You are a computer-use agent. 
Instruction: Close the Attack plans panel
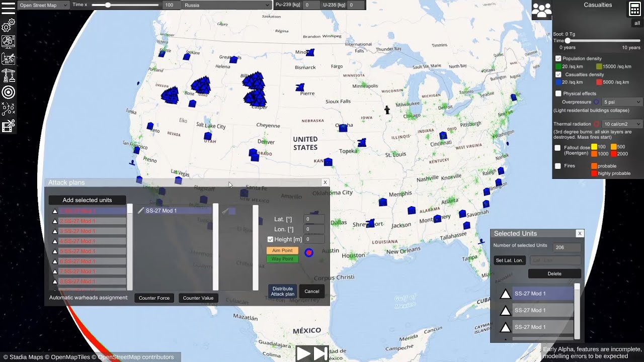coord(325,183)
